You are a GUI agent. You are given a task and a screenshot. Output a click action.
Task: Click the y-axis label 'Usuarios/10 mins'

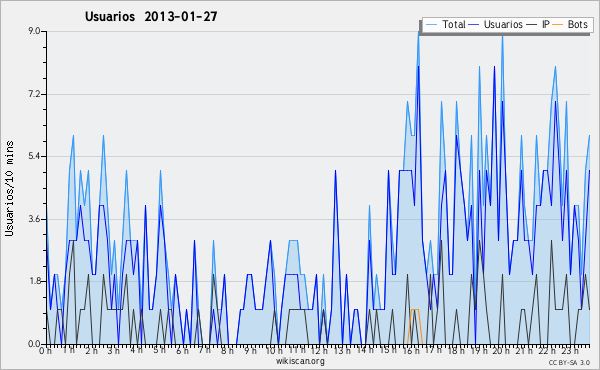point(9,188)
